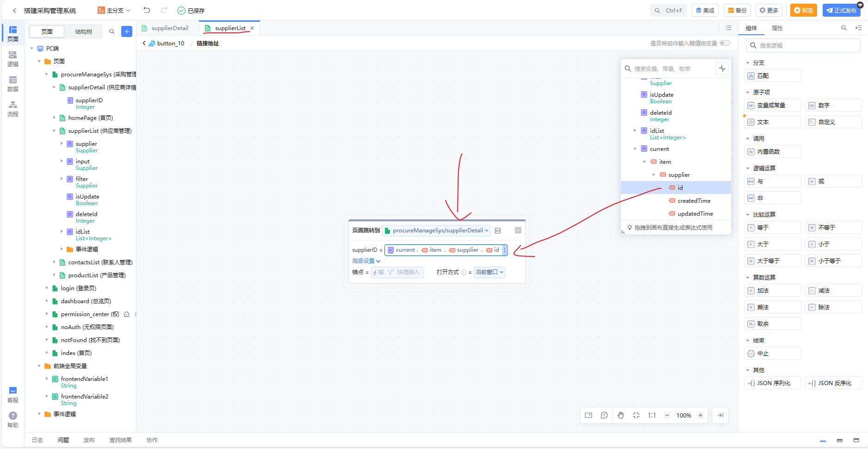Zoom out with the minus button
This screenshot has height=449, width=868.
pos(667,415)
